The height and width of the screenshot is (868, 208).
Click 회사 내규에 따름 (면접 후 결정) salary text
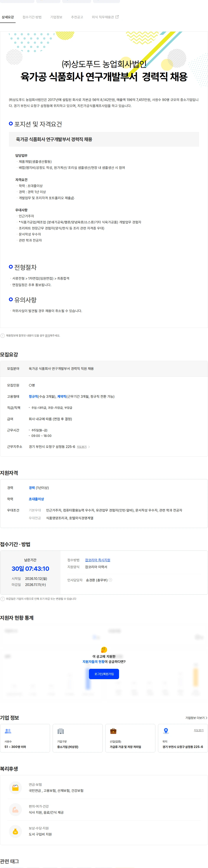coord(50,419)
